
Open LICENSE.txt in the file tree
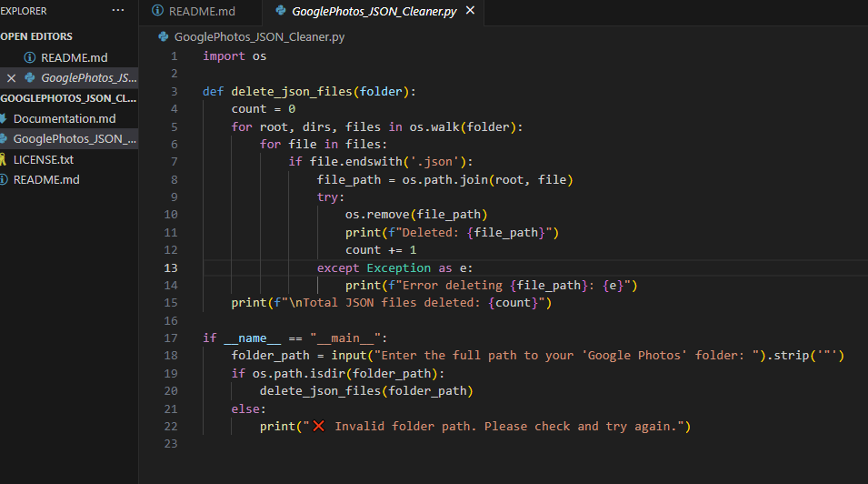pos(44,160)
